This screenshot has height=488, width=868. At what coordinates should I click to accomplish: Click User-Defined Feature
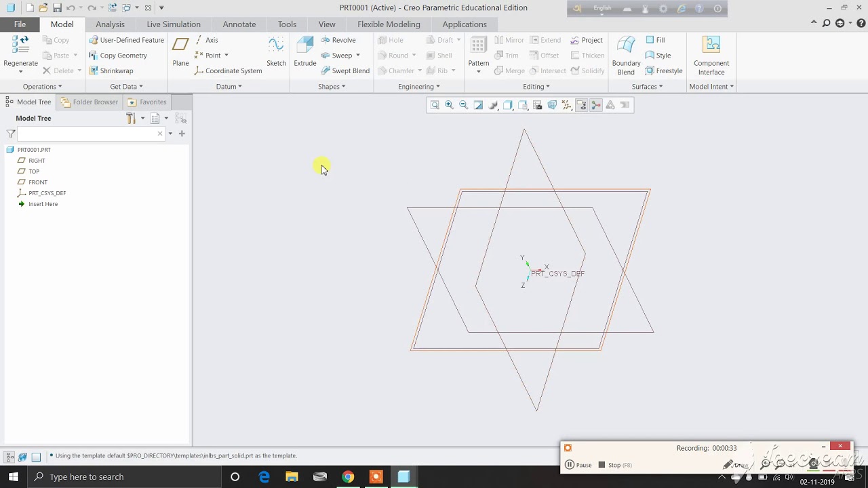[127, 40]
